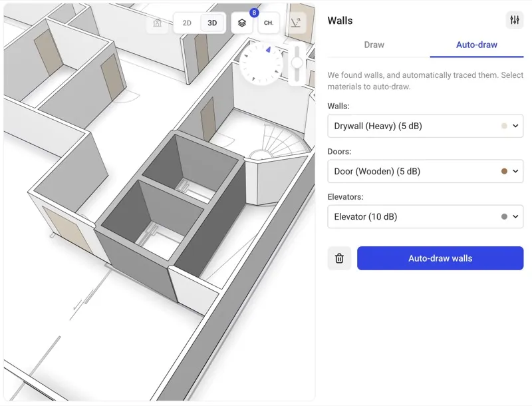Switch to 2D view
This screenshot has height=406, width=532.
coord(187,22)
